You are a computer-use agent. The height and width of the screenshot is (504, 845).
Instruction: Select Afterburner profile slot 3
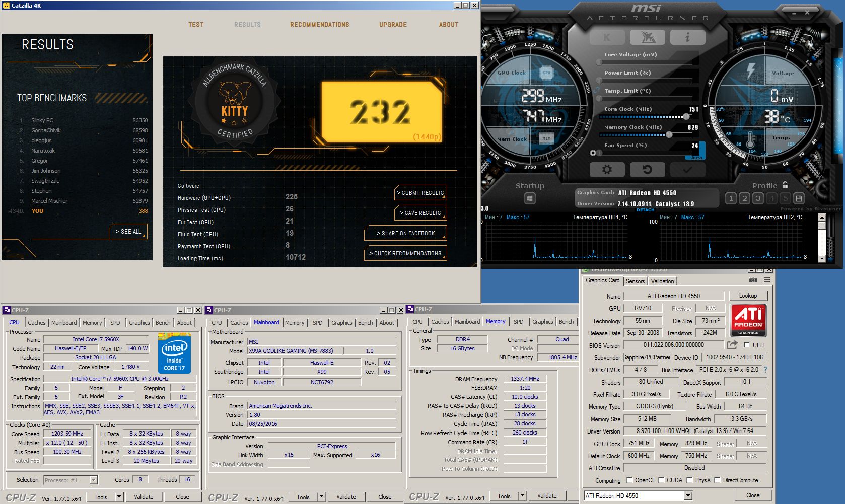[758, 198]
